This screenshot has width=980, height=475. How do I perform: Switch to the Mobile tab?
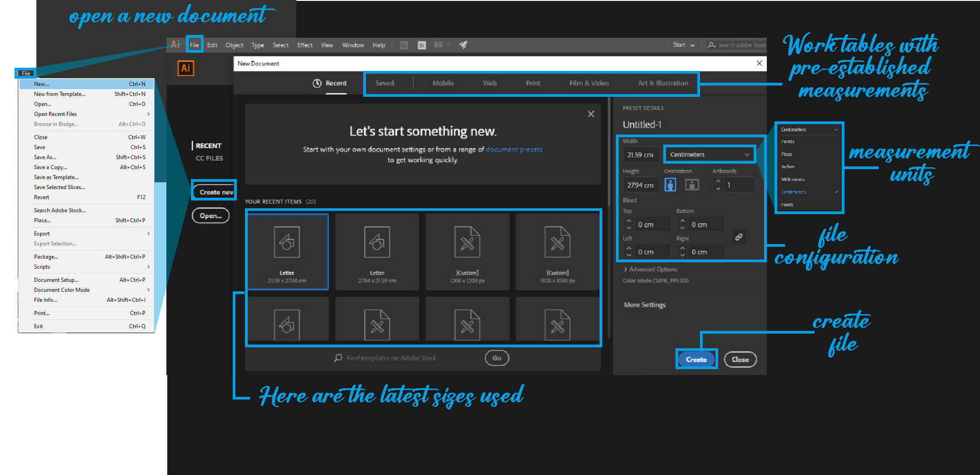pos(443,83)
